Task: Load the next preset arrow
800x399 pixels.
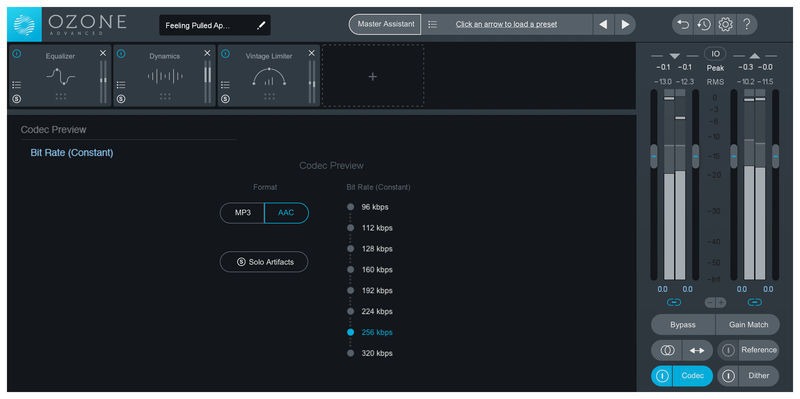Action: pyautogui.click(x=625, y=24)
